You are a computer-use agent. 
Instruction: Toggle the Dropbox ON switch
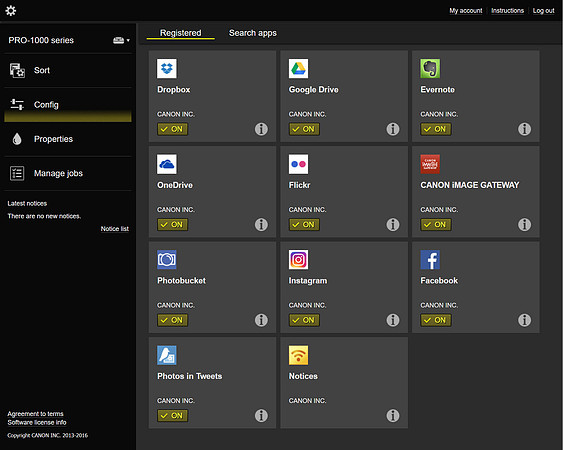click(172, 129)
